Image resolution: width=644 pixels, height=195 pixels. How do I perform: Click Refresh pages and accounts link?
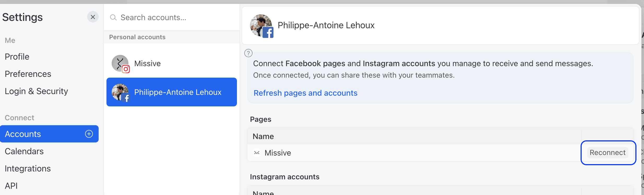click(x=305, y=93)
